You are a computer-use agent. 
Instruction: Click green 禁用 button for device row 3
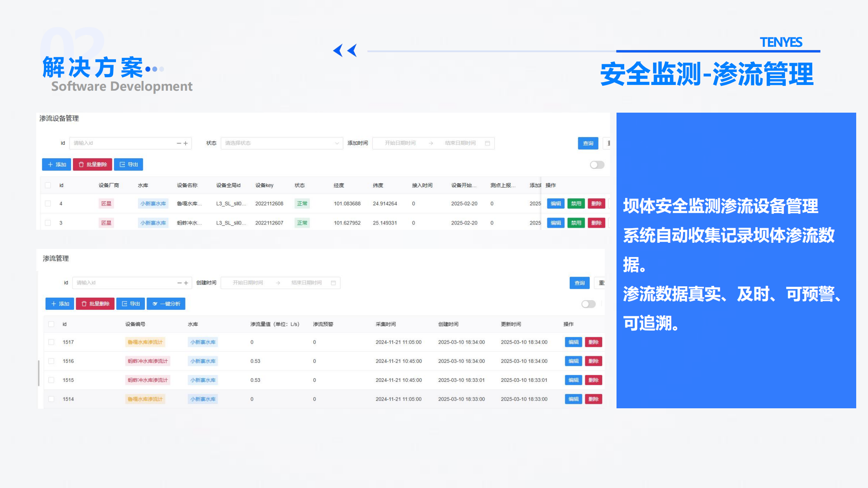point(576,223)
